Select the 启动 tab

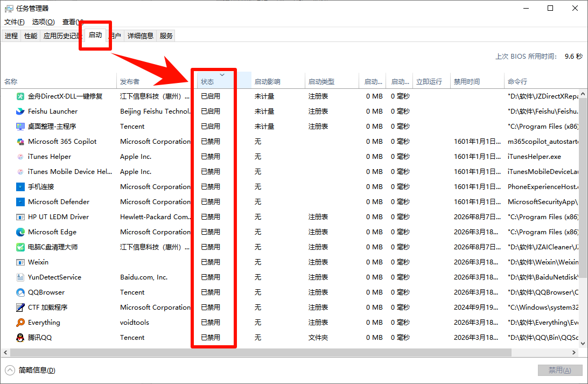[95, 35]
